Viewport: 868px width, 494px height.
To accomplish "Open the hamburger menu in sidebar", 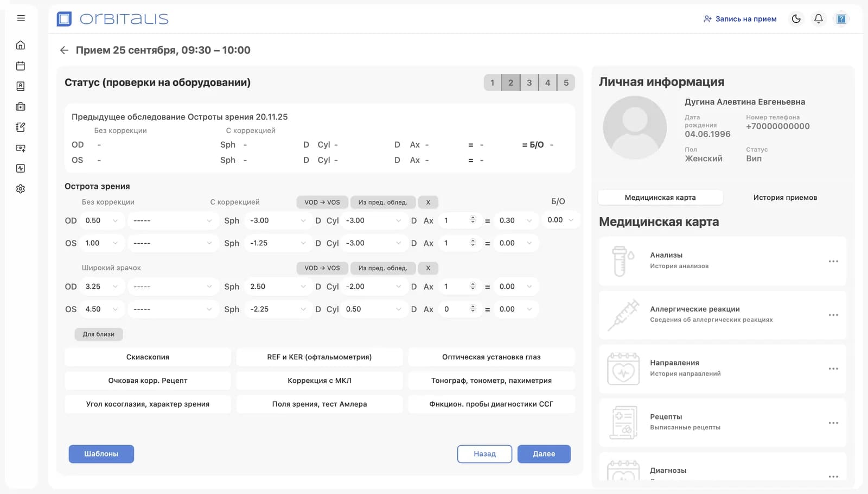I will pos(21,18).
